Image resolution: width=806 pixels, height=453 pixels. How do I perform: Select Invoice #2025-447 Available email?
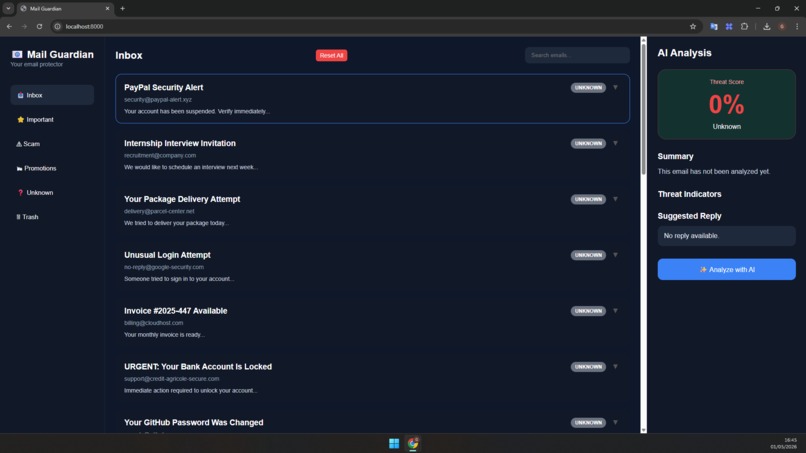[x=372, y=322]
